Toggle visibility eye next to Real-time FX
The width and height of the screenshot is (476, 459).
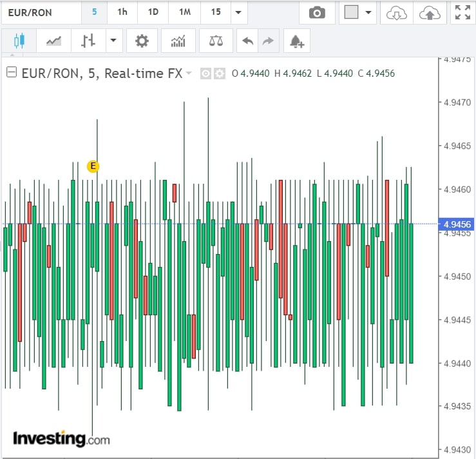click(x=206, y=73)
